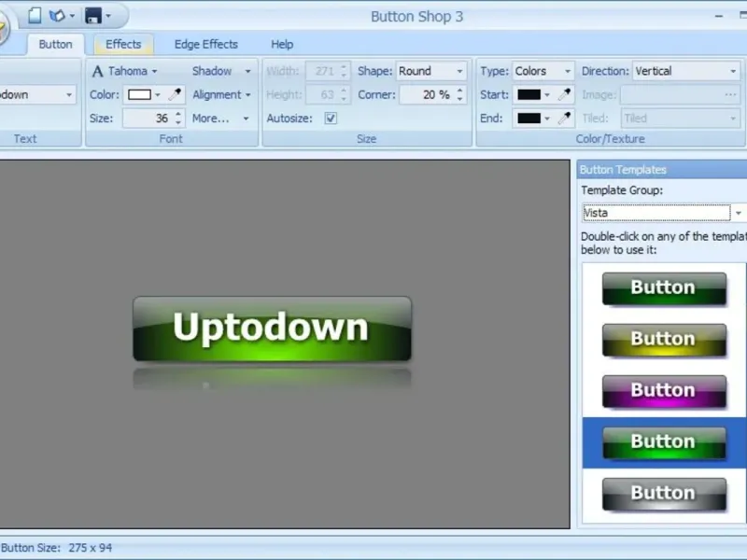The image size is (747, 560).
Task: Click the Save floppy disk icon
Action: coord(92,16)
